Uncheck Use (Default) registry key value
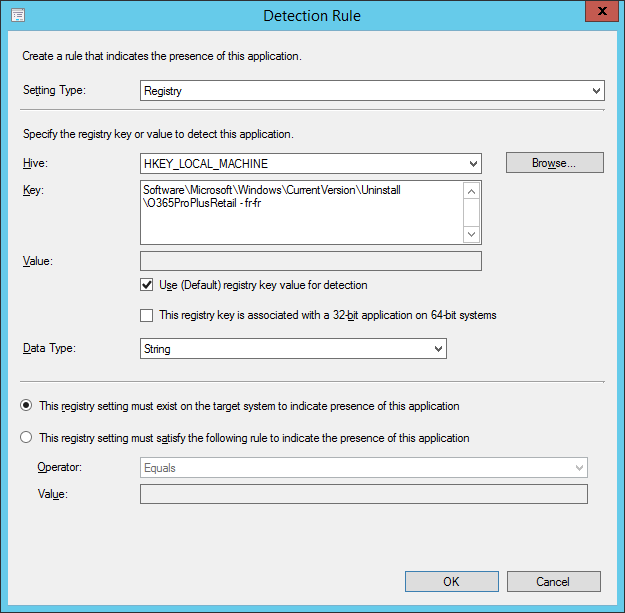Image resolution: width=625 pixels, height=613 pixels. [147, 285]
